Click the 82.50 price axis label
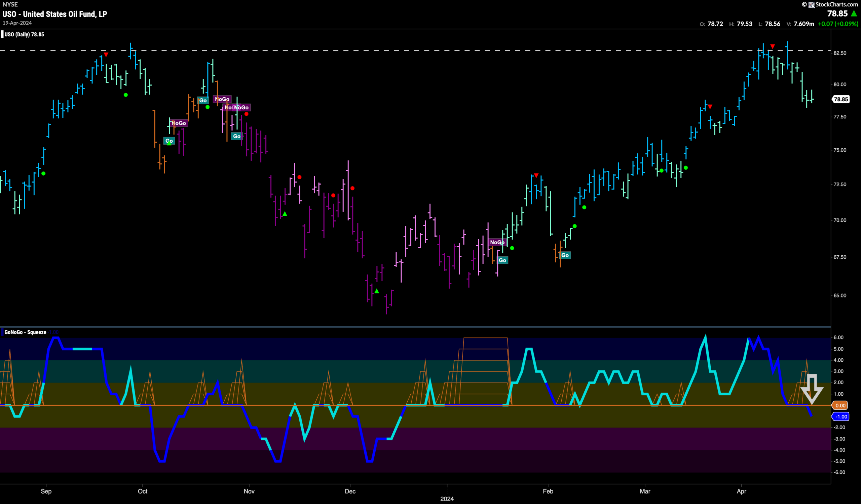This screenshot has width=861, height=504. pos(840,53)
